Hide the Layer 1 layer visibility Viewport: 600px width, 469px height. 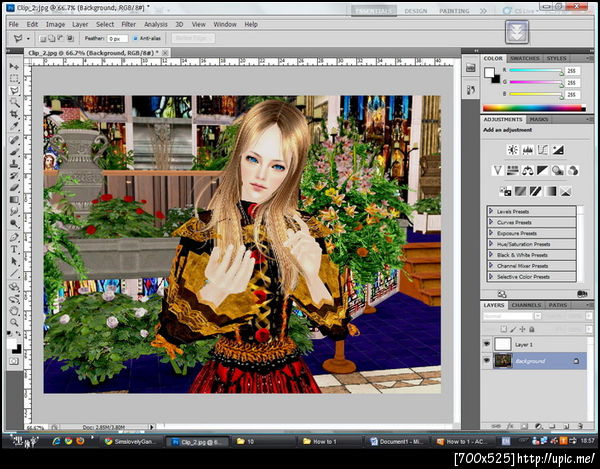[487, 344]
